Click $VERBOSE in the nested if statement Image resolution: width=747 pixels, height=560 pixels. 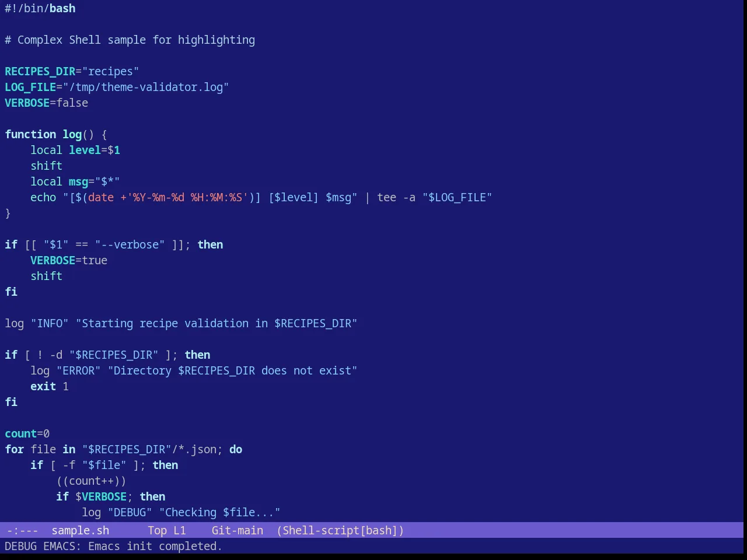101,496
